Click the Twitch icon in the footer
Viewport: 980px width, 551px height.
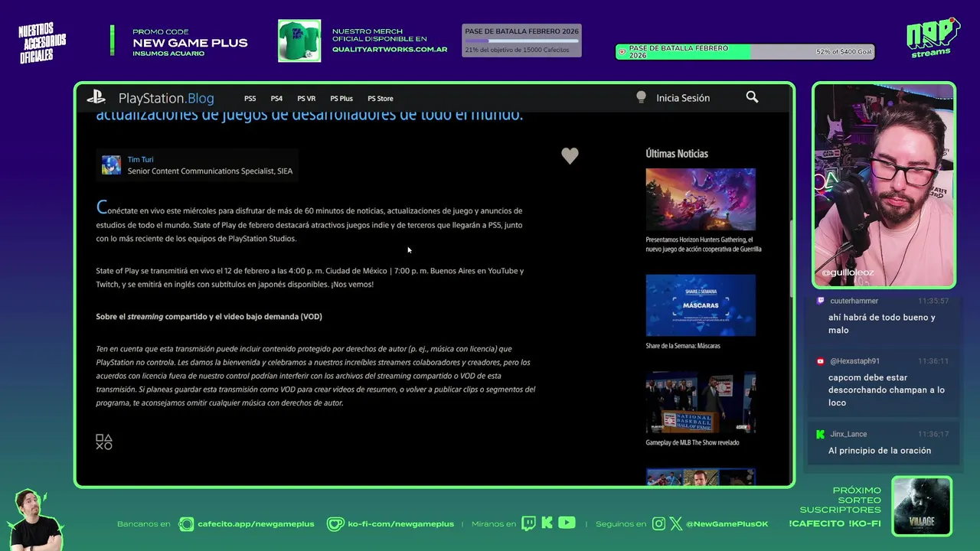tap(528, 523)
